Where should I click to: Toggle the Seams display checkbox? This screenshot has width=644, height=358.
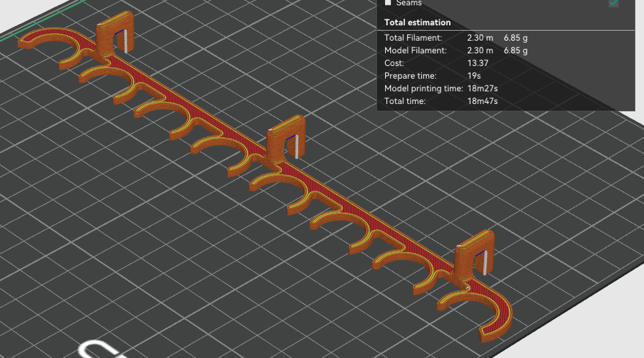click(388, 3)
